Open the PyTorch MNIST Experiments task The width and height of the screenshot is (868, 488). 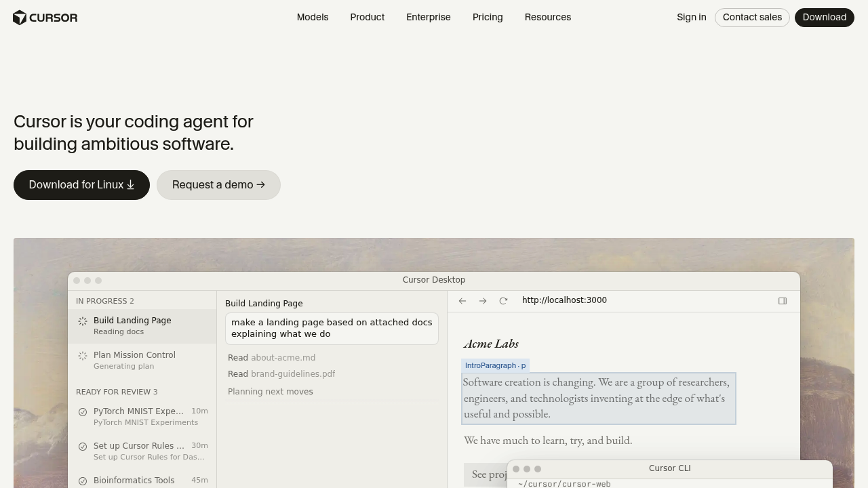click(142, 417)
